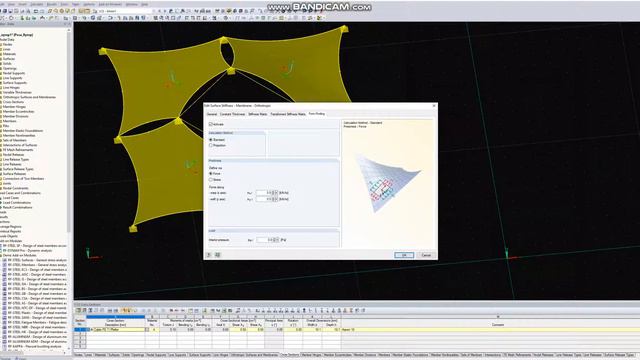Open the Calculate menu
Image resolution: width=640 pixels, height=360 pixels.
coord(37,4)
